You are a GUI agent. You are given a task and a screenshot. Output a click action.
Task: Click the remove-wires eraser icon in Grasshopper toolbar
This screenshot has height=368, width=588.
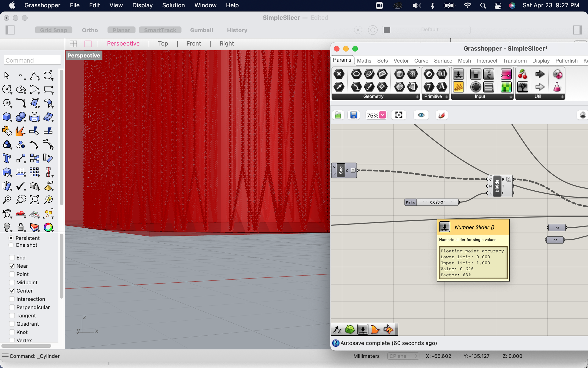[x=441, y=115]
